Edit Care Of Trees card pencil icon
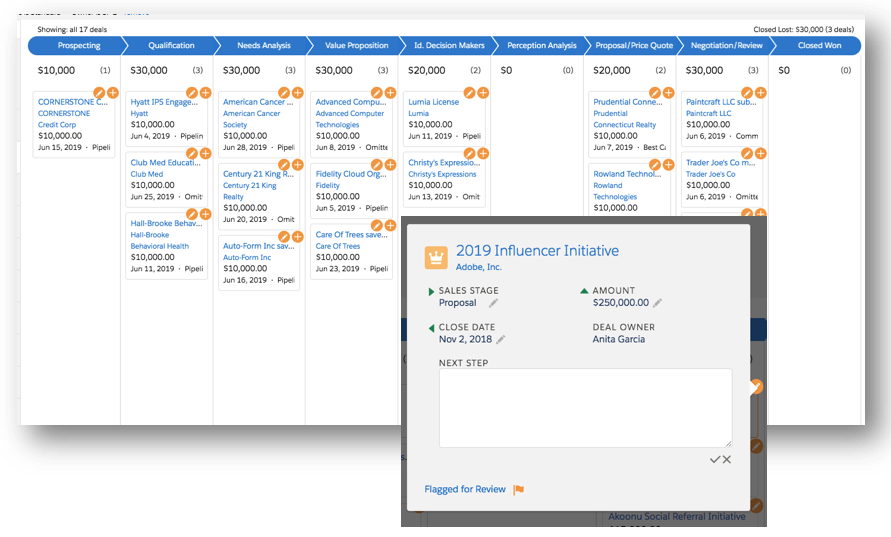 click(x=376, y=226)
